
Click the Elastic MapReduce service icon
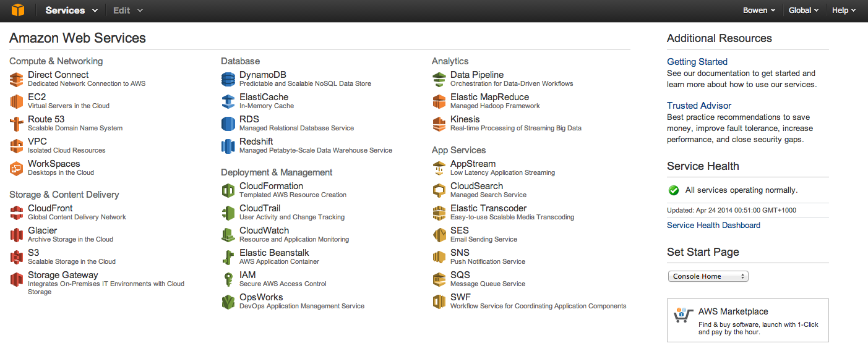(x=439, y=101)
